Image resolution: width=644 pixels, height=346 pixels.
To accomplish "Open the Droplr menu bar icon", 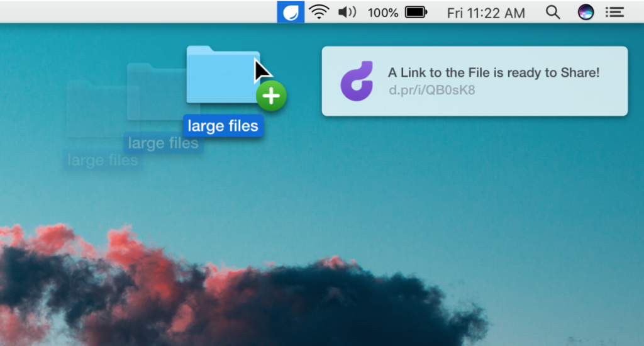I will tap(291, 12).
